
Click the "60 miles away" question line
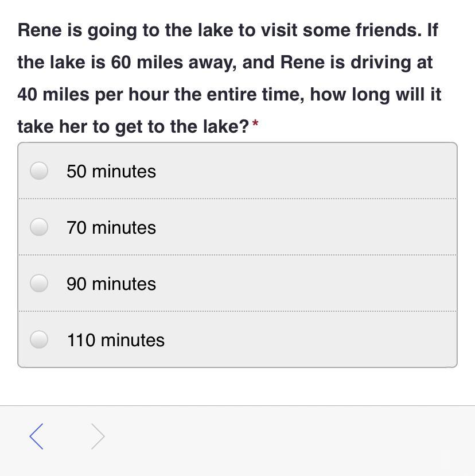[x=225, y=62]
